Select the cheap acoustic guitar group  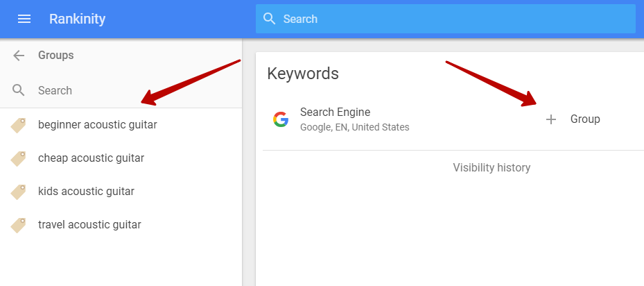(x=121, y=158)
